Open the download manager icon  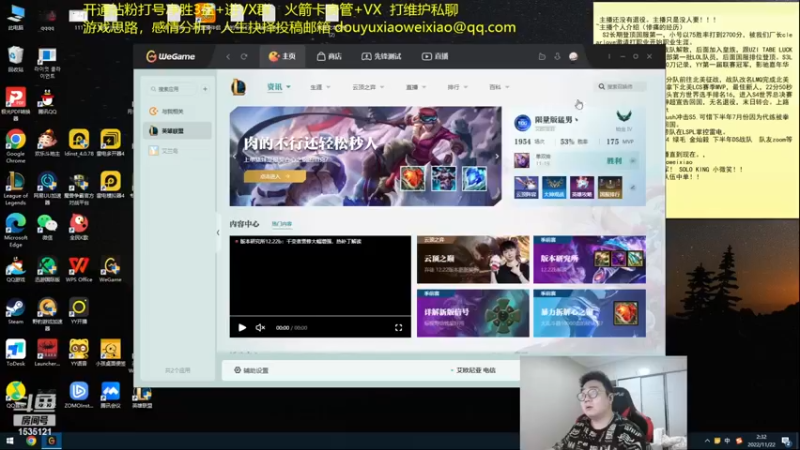[x=557, y=56]
